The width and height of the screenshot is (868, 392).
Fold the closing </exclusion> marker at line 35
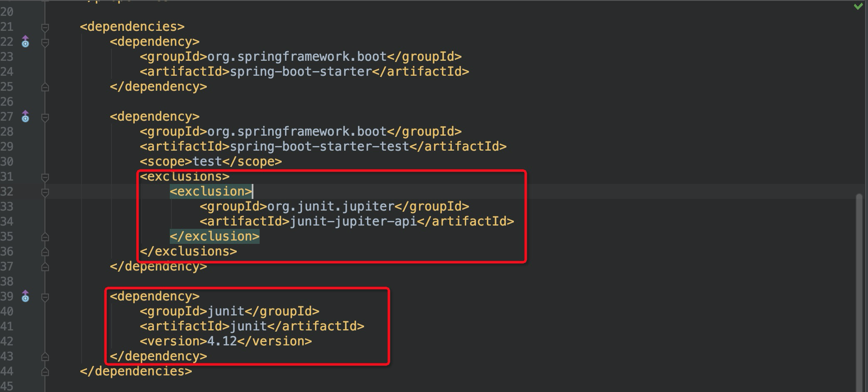[x=45, y=237]
